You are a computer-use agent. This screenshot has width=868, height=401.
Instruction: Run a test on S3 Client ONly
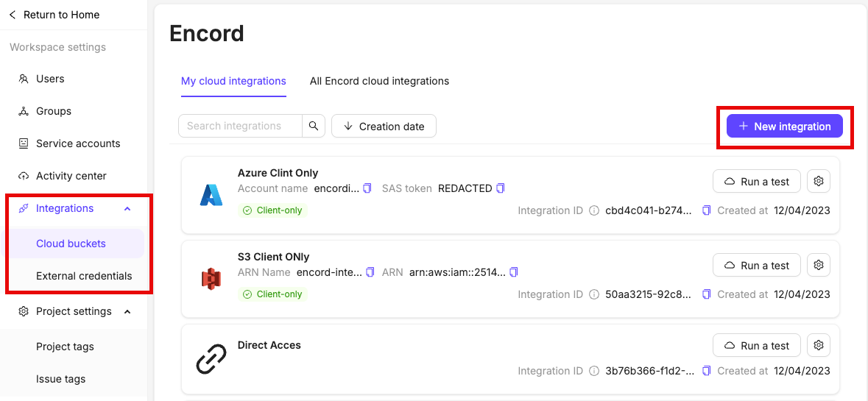click(x=756, y=265)
